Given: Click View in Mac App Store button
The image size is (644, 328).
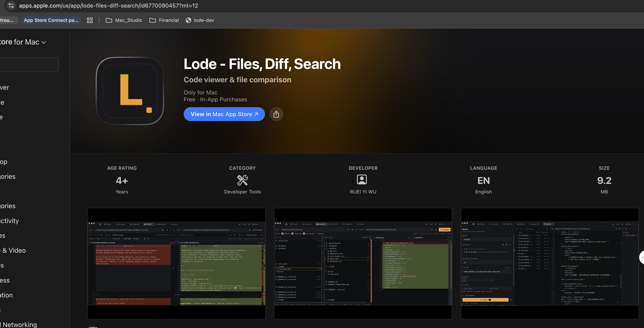Looking at the screenshot, I should (x=224, y=114).
